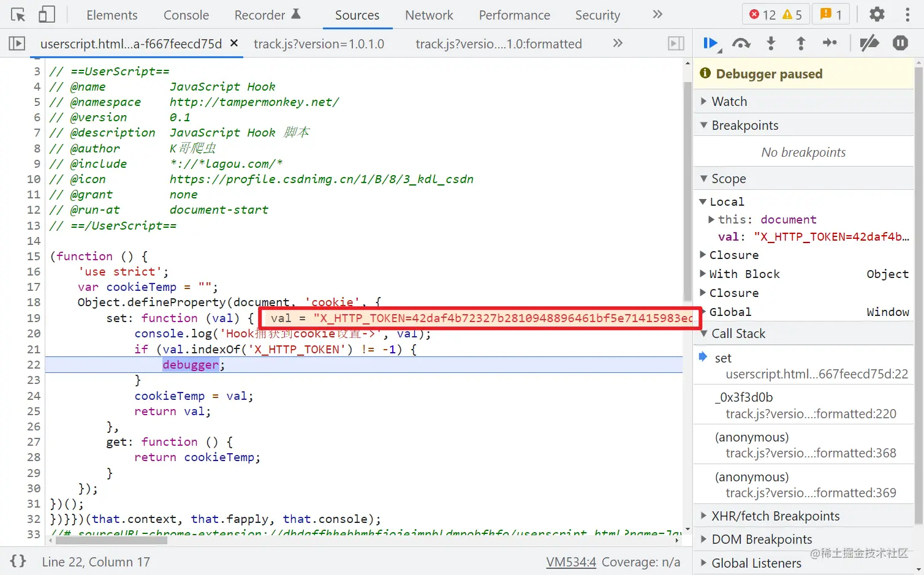This screenshot has width=924, height=575.
Task: Toggle the device toolbar icon
Action: click(47, 15)
